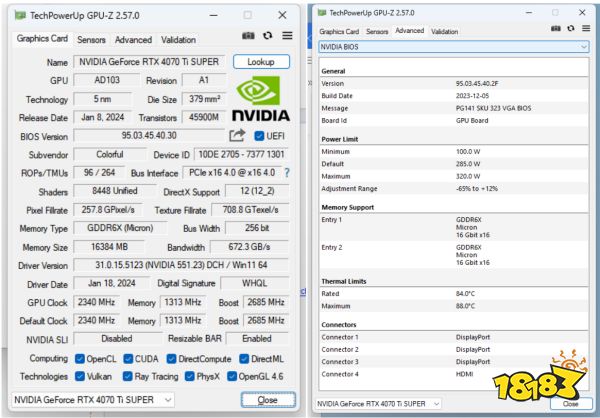Click Bandwidth value 672.3 GB/s
Image resolution: width=600 pixels, height=418 pixels.
pyautogui.click(x=249, y=247)
